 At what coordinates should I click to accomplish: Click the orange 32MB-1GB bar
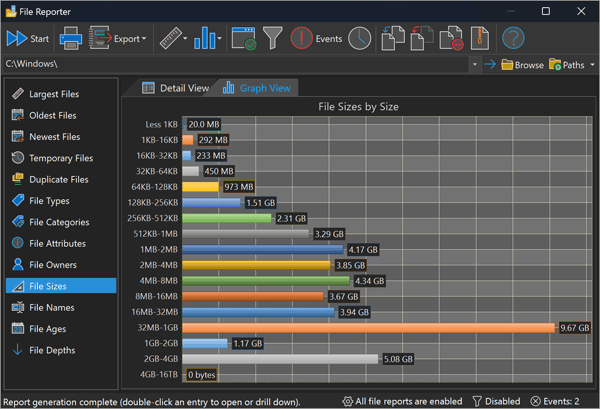coord(369,327)
